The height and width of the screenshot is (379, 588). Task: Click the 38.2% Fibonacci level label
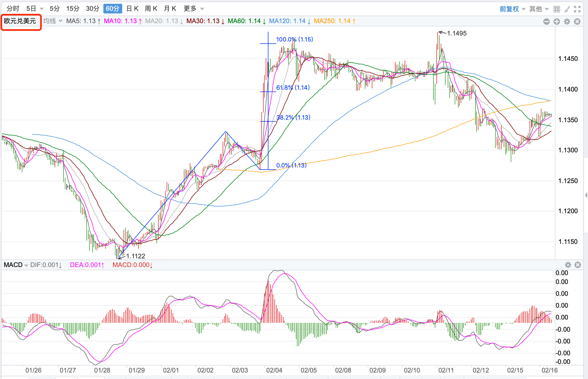(x=293, y=117)
